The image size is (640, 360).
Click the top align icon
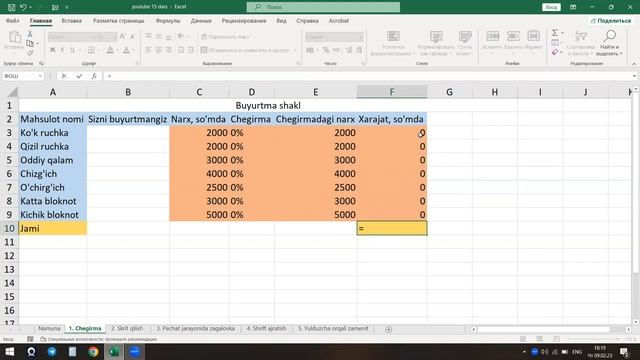(x=149, y=37)
